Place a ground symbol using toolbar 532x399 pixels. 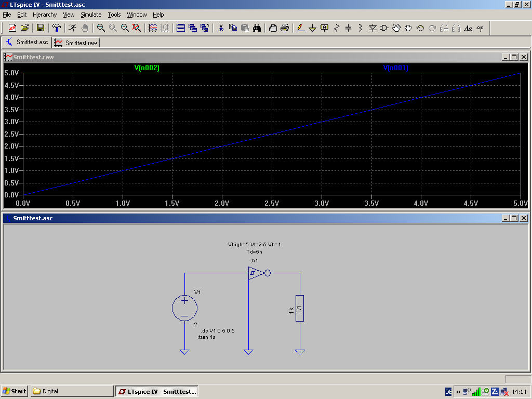[312, 28]
